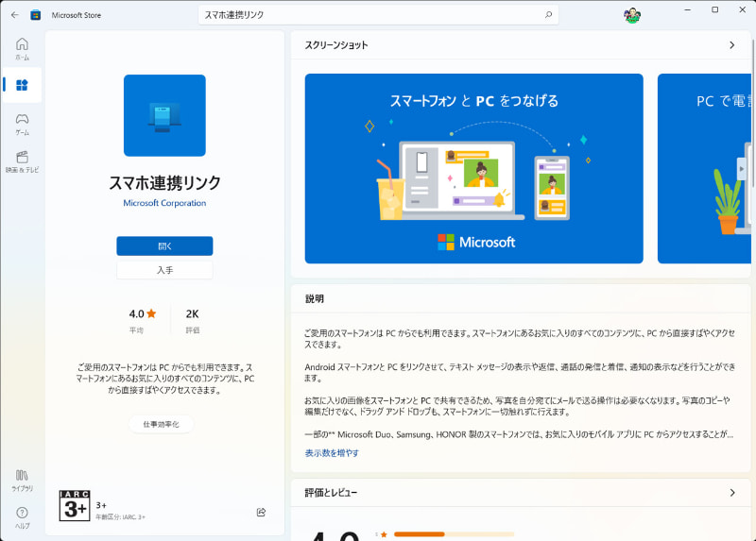The height and width of the screenshot is (541, 756).
Task: Click the 2K ratings count
Action: (x=193, y=314)
